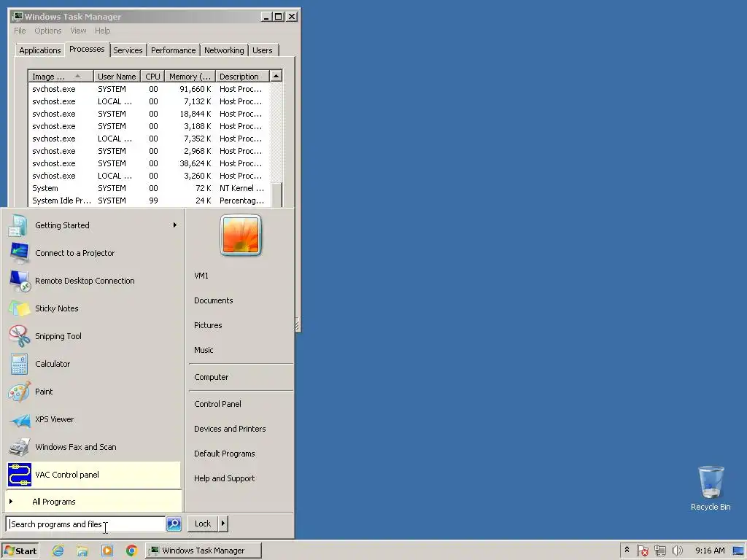Click Search programs and files field
747x560 pixels.
click(86, 524)
